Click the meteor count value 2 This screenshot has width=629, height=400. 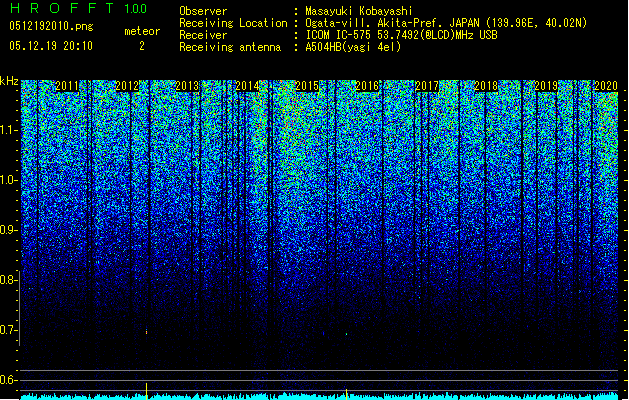click(x=142, y=46)
